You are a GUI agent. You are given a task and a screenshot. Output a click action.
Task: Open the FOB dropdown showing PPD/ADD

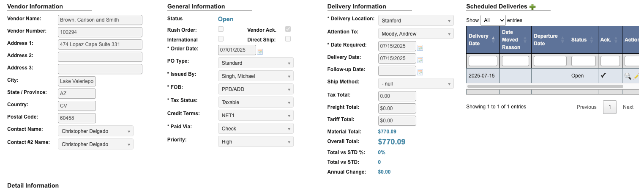256,89
